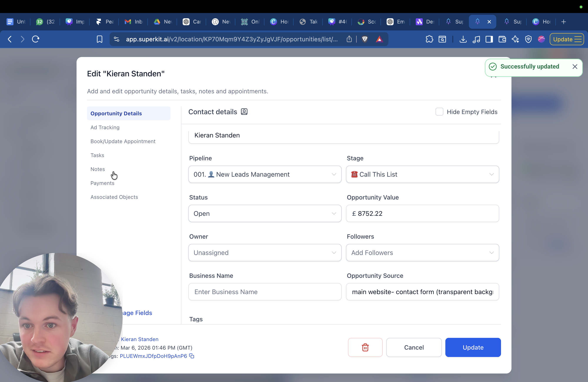Click the downloads icon in toolbar

point(463,39)
